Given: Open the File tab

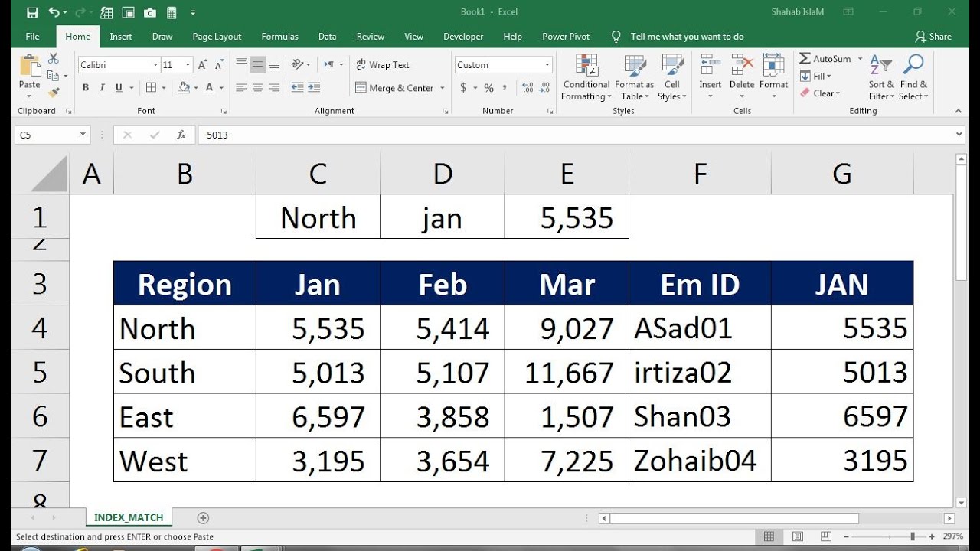Looking at the screenshot, I should [32, 36].
